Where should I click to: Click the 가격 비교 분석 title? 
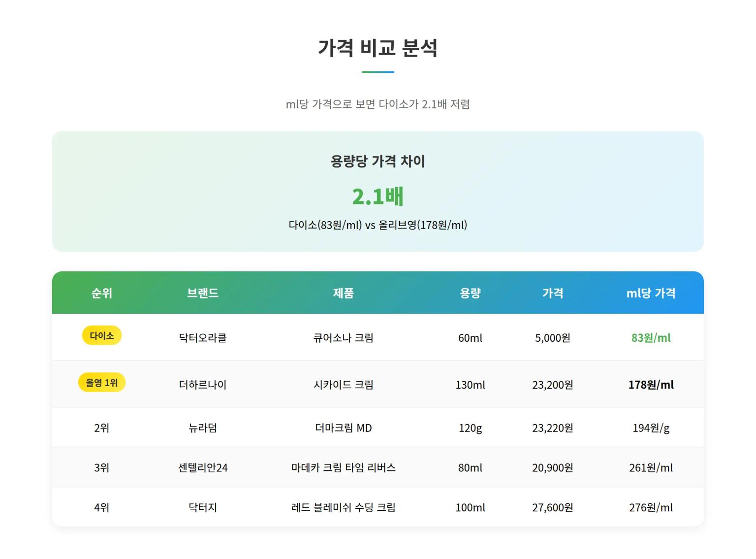point(378,48)
